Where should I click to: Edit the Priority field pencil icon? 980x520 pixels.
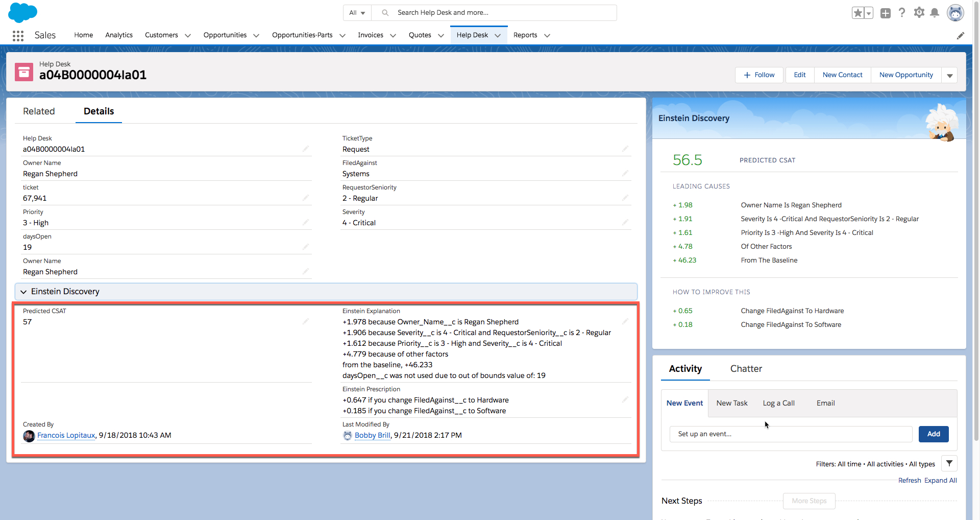[306, 222]
